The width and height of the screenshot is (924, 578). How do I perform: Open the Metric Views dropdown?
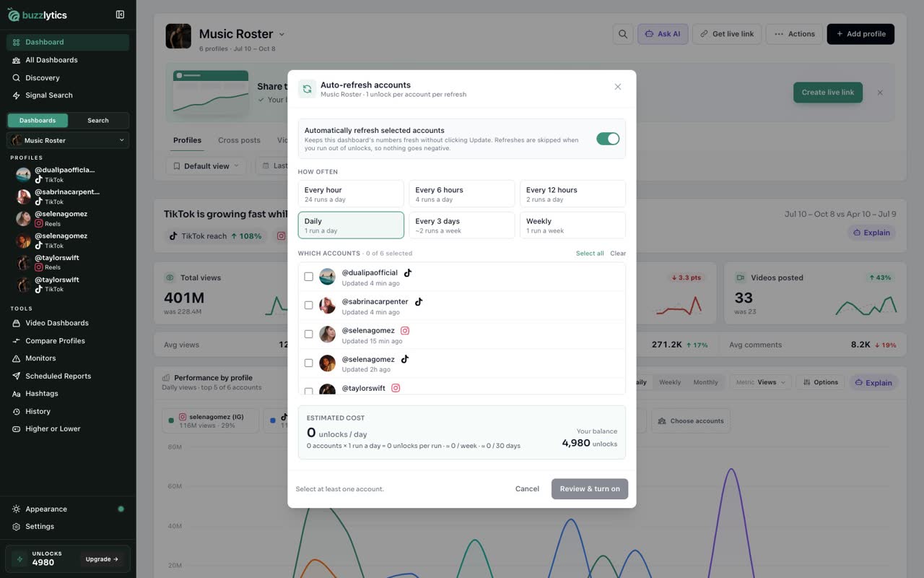pos(762,382)
